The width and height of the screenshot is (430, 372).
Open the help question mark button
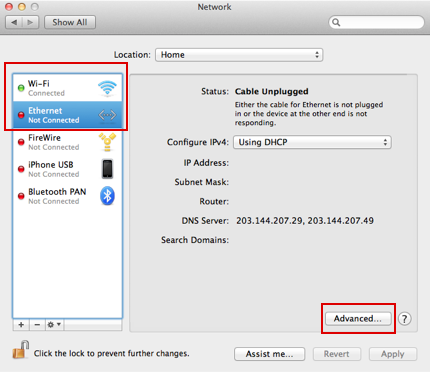click(x=404, y=319)
